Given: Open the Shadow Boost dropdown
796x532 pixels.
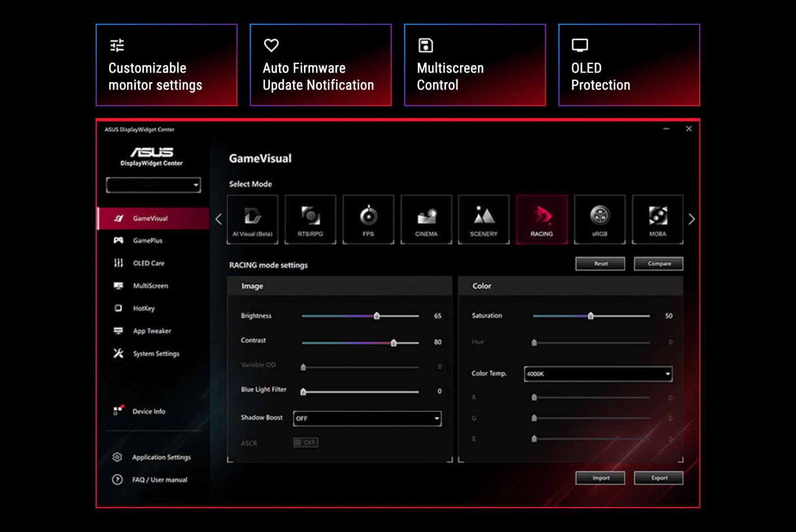Looking at the screenshot, I should (x=367, y=418).
